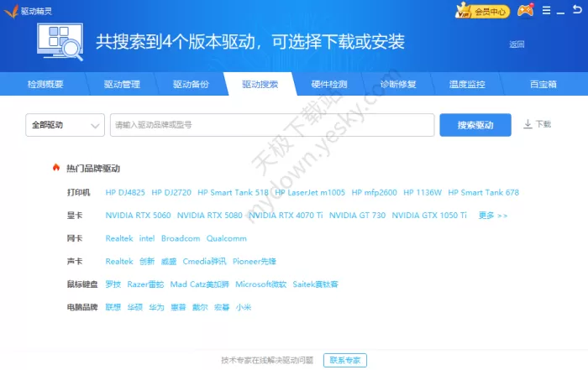Click the back arrow icon at top right
This screenshot has width=588, height=370.
(577, 9)
